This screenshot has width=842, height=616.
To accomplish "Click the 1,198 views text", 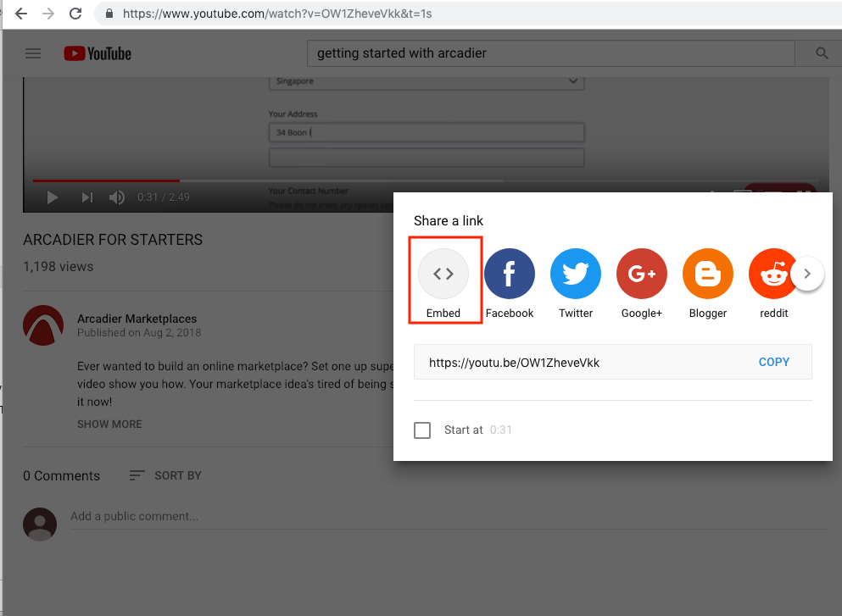I will pyautogui.click(x=58, y=267).
